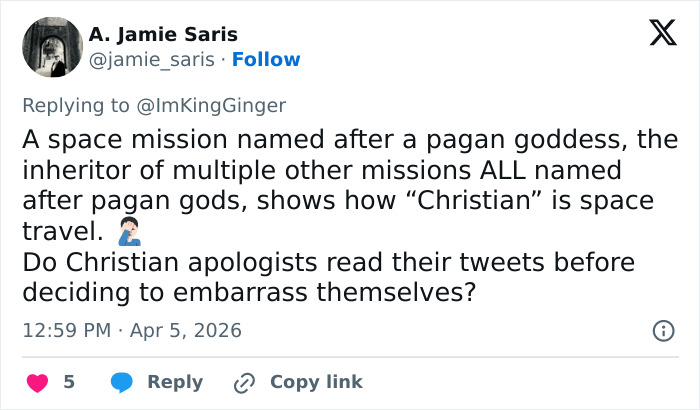Click the X logo icon
The image size is (700, 410).
[655, 34]
